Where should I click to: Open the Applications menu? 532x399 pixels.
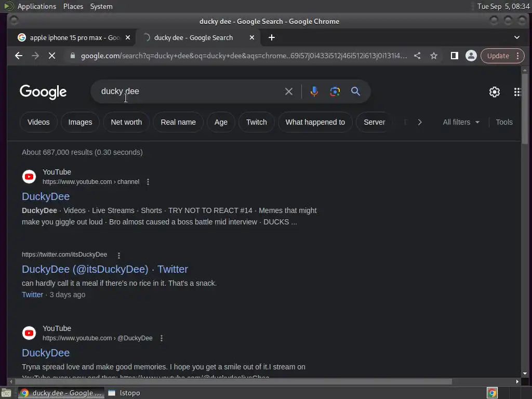[x=37, y=6]
